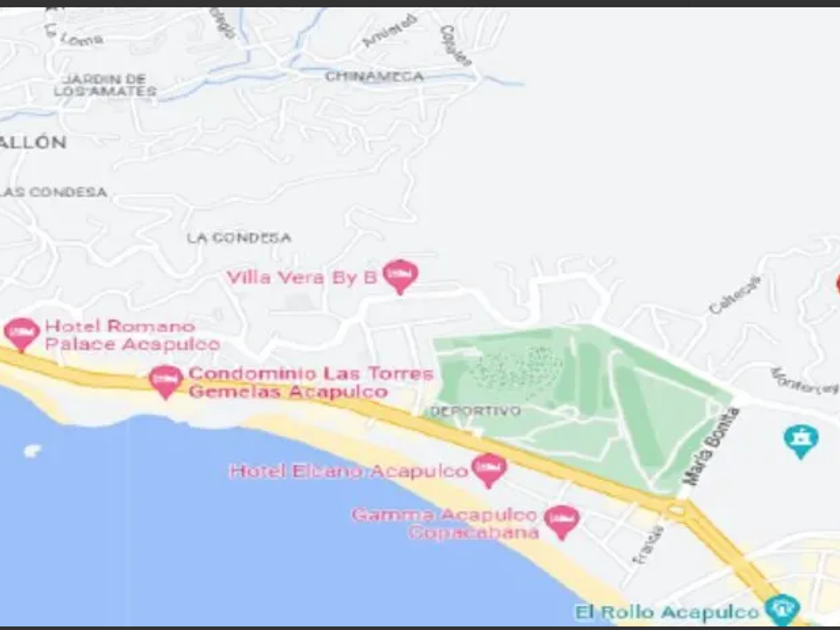Image resolution: width=840 pixels, height=630 pixels.
Task: Select the Gamma Acapulco Copacabana hotel pin
Action: 561,522
